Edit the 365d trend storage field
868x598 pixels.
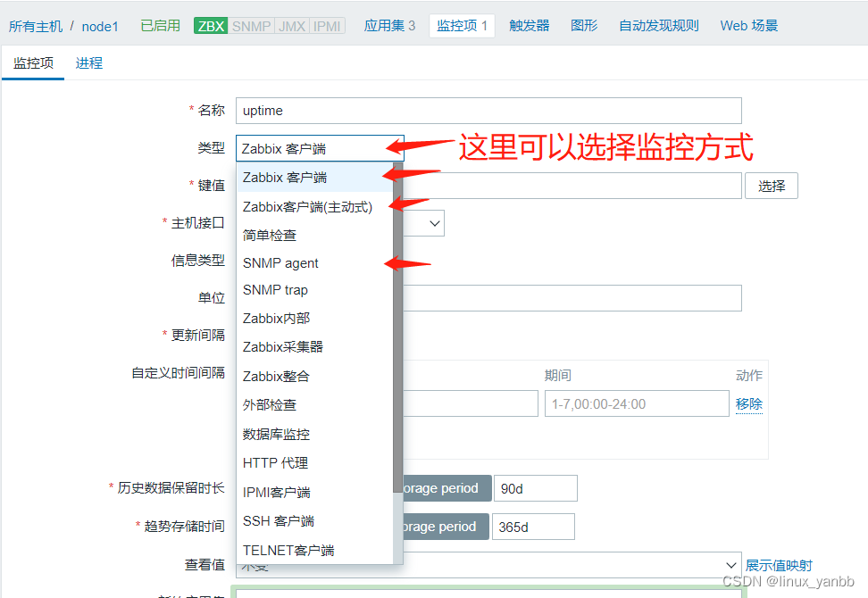tap(533, 527)
